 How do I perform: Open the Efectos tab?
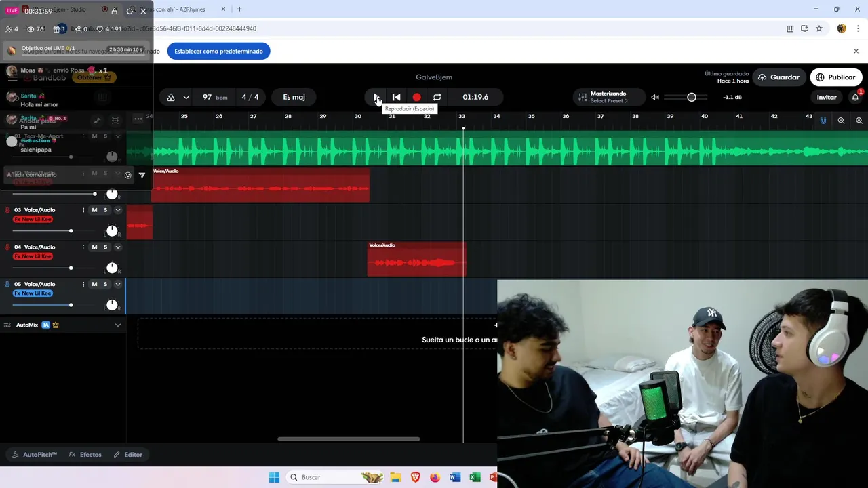(85, 455)
